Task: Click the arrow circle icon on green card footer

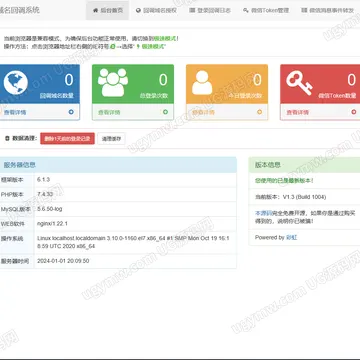Action: 165,112
